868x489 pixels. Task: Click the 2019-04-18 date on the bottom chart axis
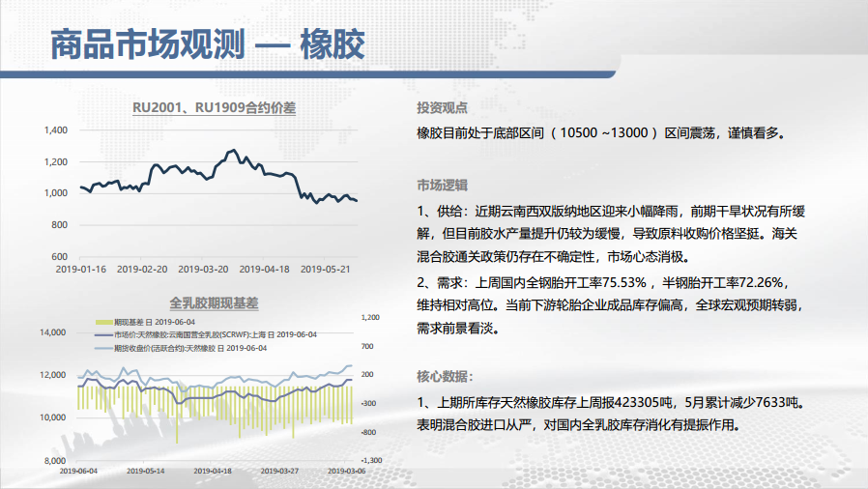click(x=213, y=471)
